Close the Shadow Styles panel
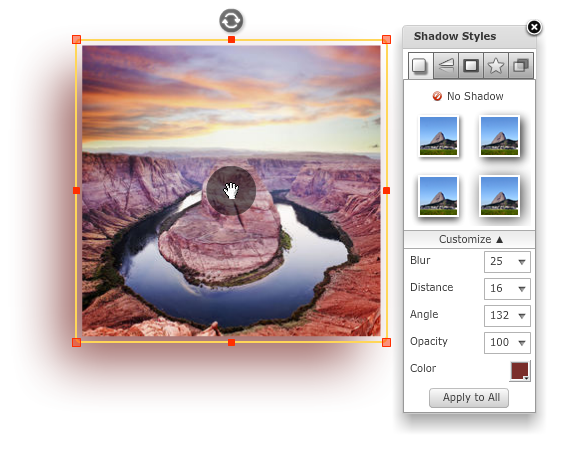 click(x=534, y=27)
